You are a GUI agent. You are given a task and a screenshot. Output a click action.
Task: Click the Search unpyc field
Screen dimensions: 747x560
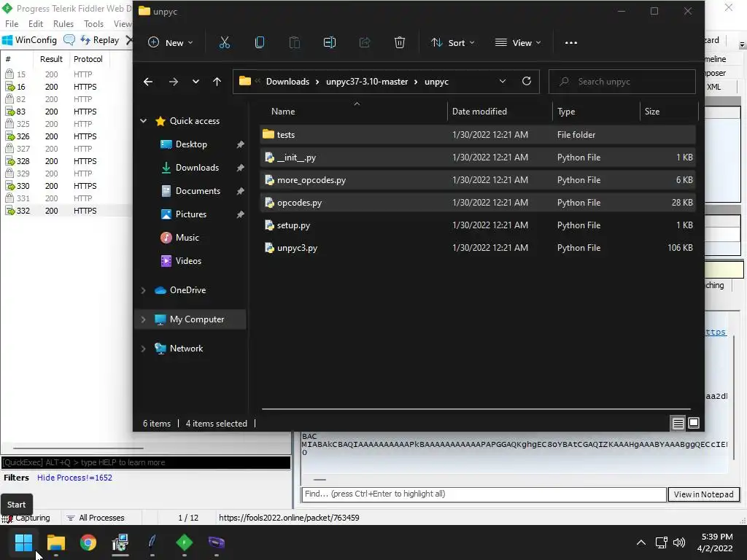(622, 82)
